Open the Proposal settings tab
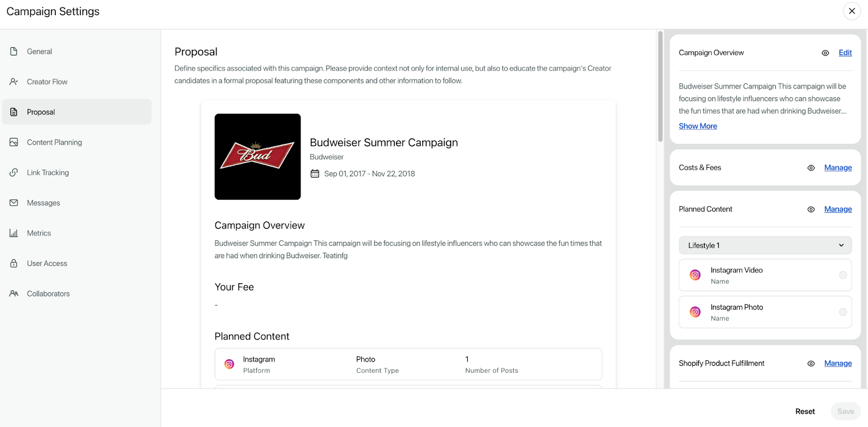Screen dimensions: 868x427 click(76, 112)
